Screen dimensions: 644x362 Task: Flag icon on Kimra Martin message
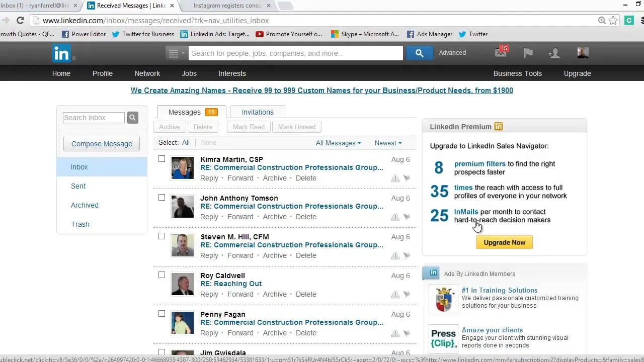407,178
